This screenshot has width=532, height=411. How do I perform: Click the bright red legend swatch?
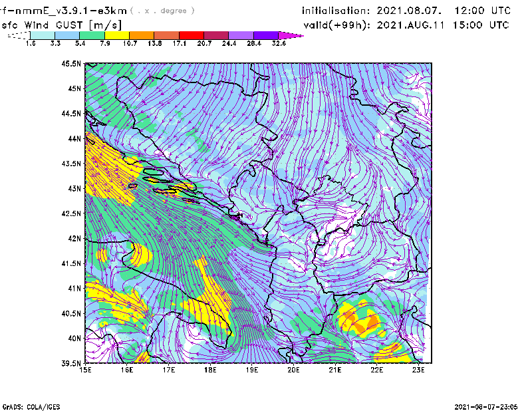pos(192,35)
